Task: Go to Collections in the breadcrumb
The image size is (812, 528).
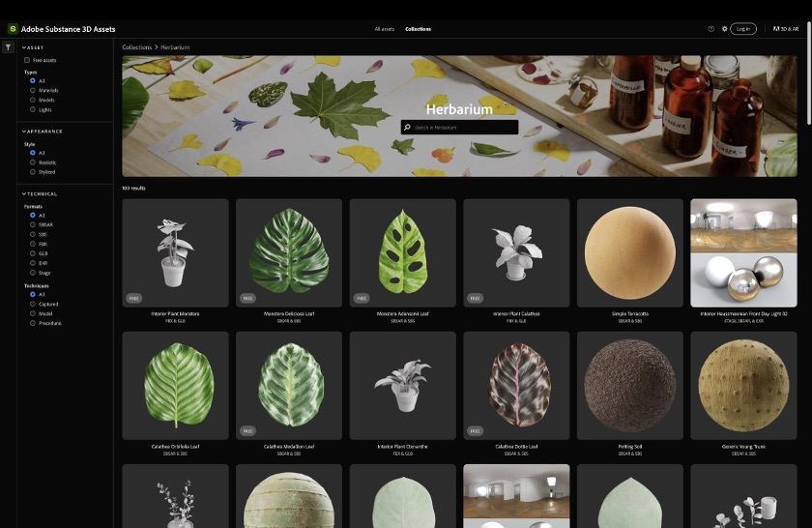Action: point(136,47)
